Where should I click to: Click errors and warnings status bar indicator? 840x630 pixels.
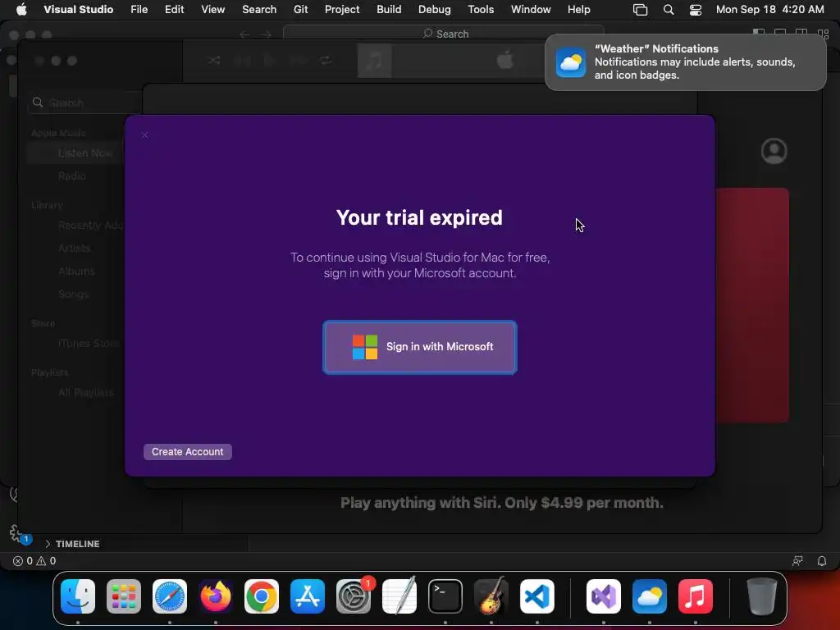[x=34, y=561]
